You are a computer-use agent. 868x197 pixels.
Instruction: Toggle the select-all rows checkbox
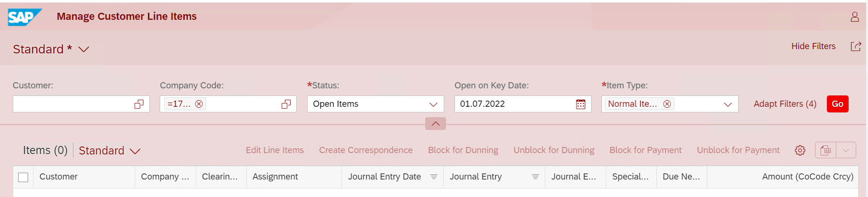pos(23,177)
